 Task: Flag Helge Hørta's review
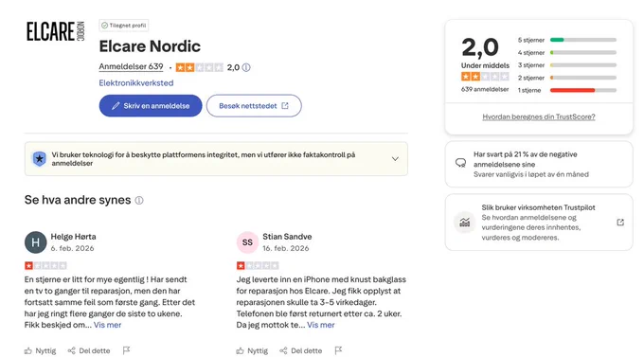click(127, 350)
